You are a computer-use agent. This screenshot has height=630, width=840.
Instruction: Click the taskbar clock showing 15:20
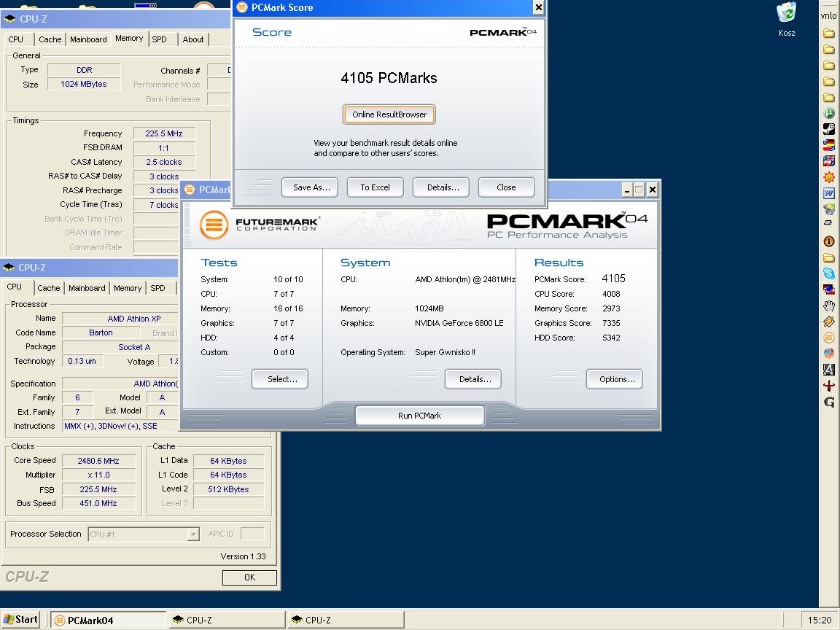[x=819, y=621]
